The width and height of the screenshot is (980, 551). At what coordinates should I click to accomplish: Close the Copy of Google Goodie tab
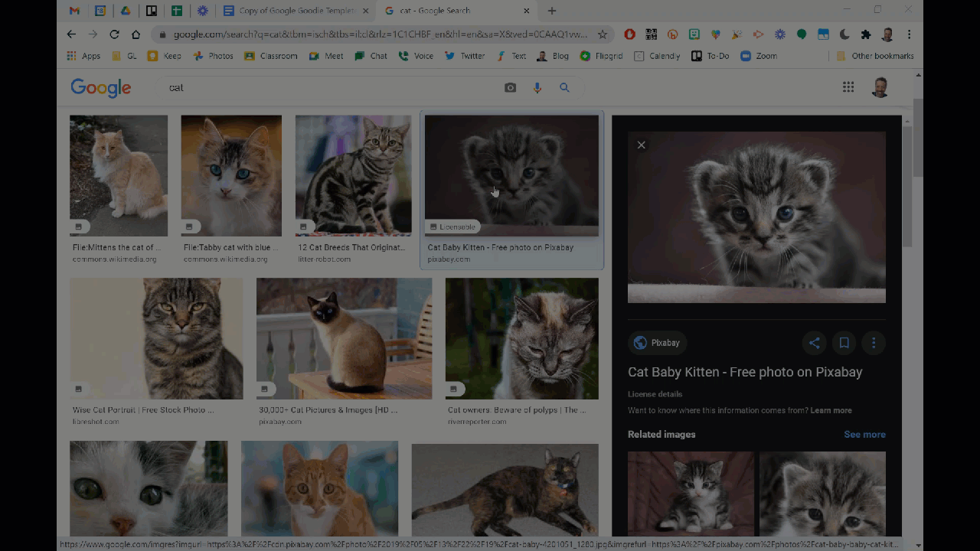coord(366,11)
